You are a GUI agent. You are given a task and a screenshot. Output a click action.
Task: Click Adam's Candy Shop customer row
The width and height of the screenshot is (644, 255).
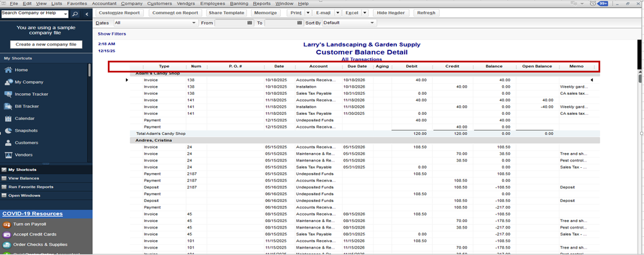pyautogui.click(x=365, y=73)
